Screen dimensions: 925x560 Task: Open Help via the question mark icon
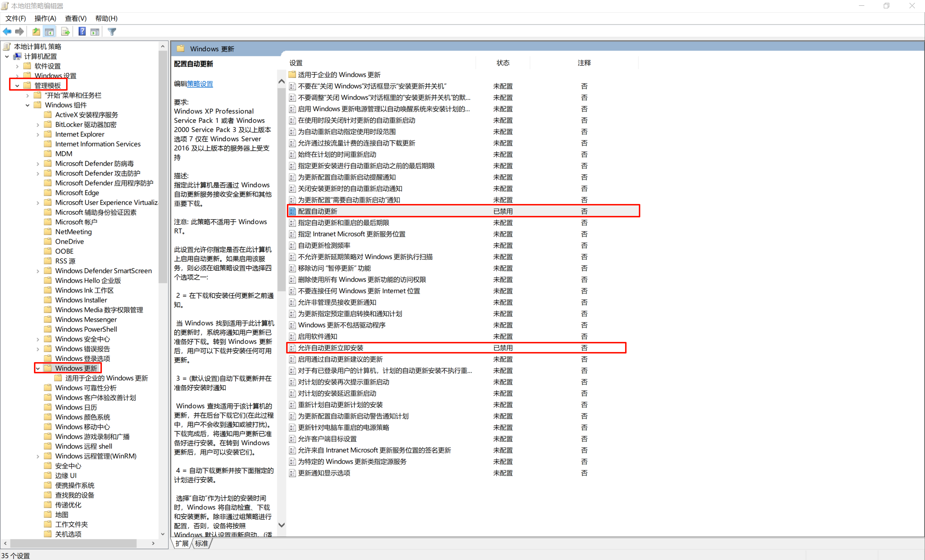tap(82, 32)
